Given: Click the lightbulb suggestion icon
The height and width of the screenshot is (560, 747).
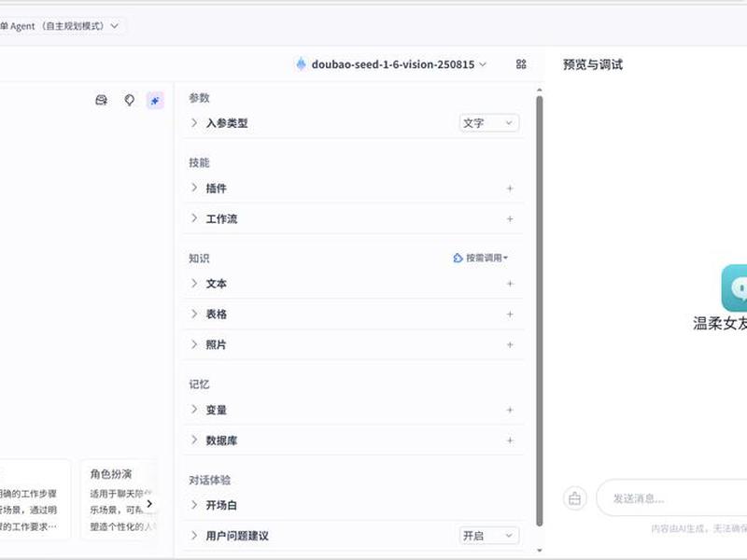Looking at the screenshot, I should (x=129, y=100).
